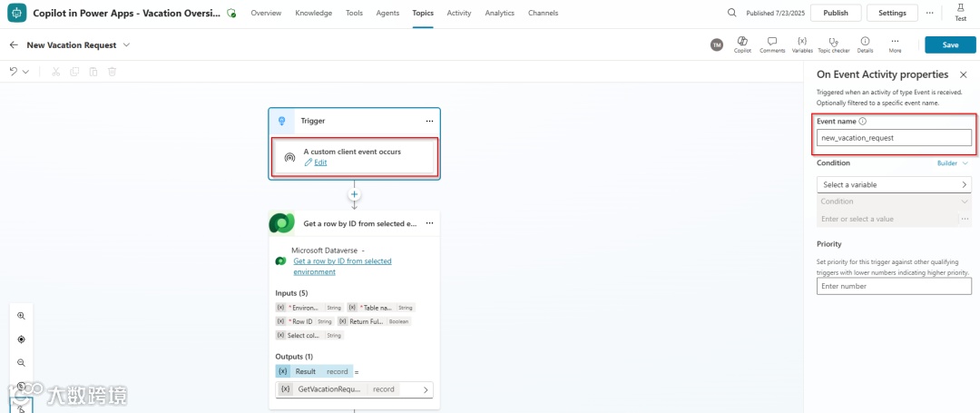Open the Trigger node options ellipsis

click(429, 122)
